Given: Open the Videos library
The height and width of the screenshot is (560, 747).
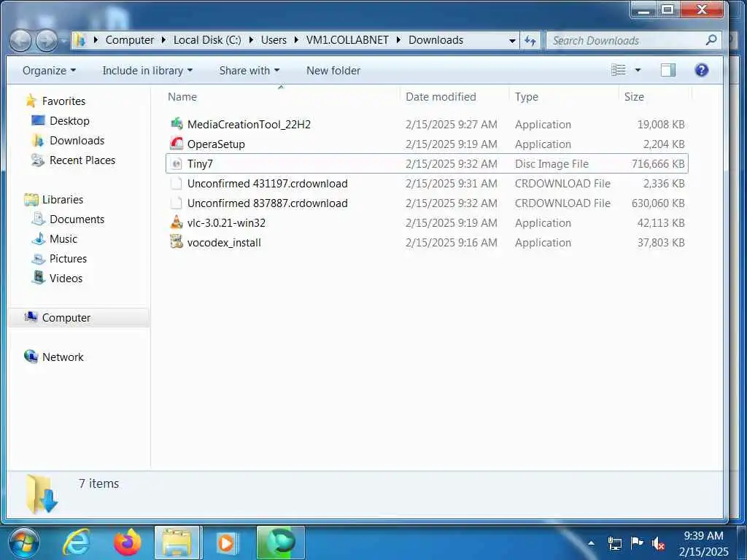Looking at the screenshot, I should click(66, 278).
